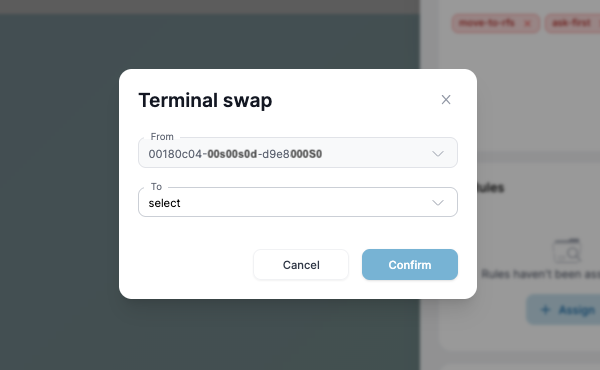
Task: Close the Terminal swap dialog
Action: tap(446, 100)
